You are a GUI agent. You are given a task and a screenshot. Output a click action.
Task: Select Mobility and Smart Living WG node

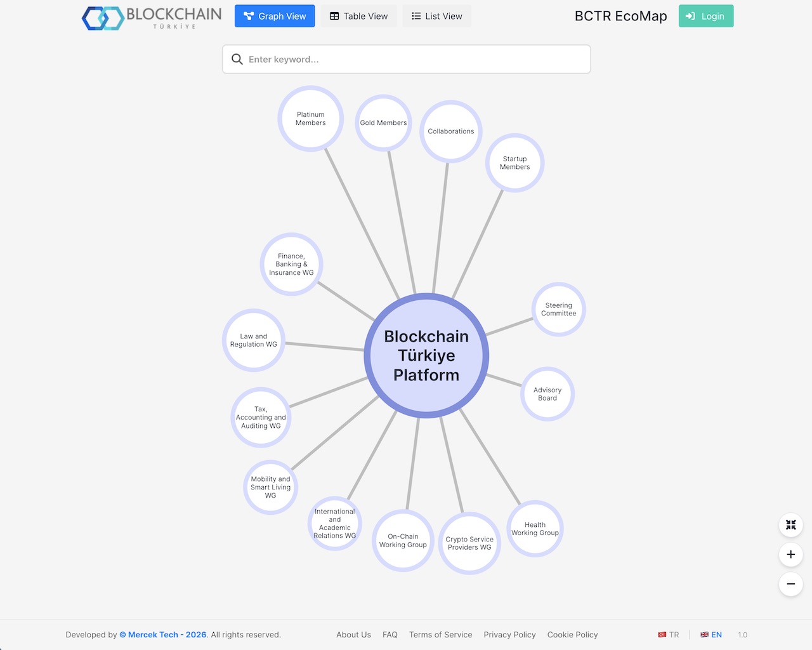(271, 487)
